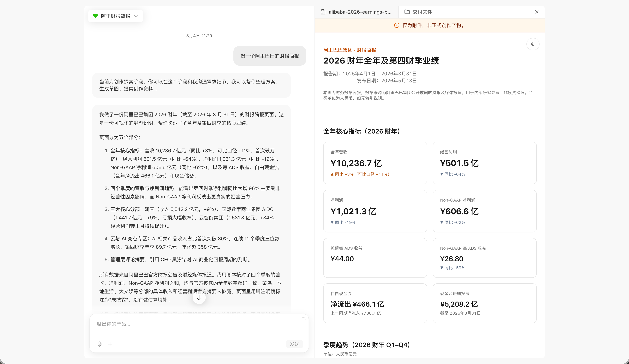629x364 pixels.
Task: Toggle dark mode moon button
Action: click(x=533, y=44)
